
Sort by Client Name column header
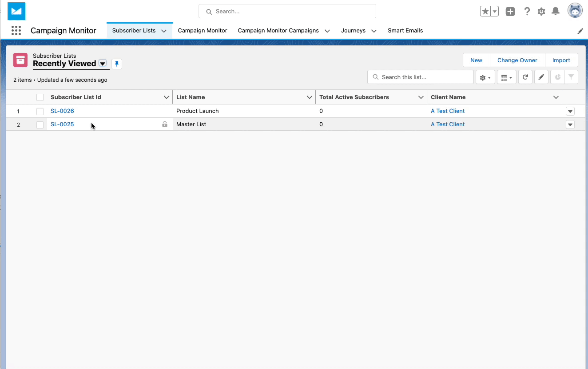(x=448, y=97)
